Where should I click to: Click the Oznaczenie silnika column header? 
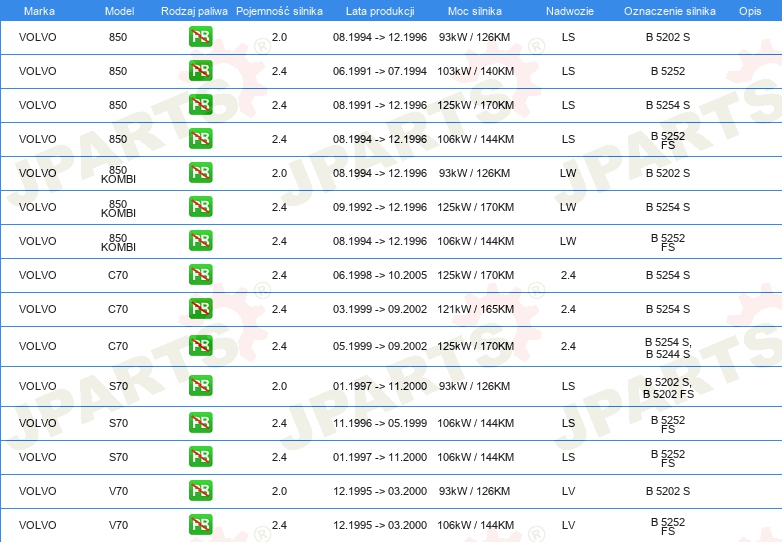coord(669,11)
